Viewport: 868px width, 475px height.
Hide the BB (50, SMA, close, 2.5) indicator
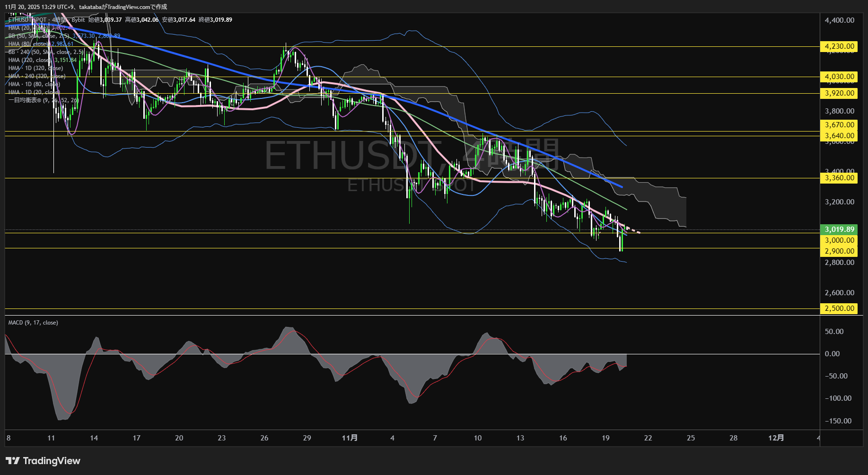(x=35, y=35)
